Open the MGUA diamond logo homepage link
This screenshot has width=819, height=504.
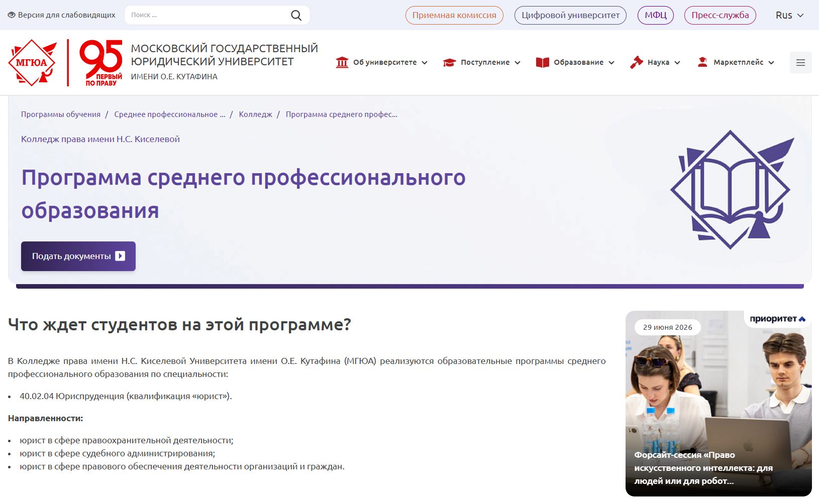[x=33, y=62]
